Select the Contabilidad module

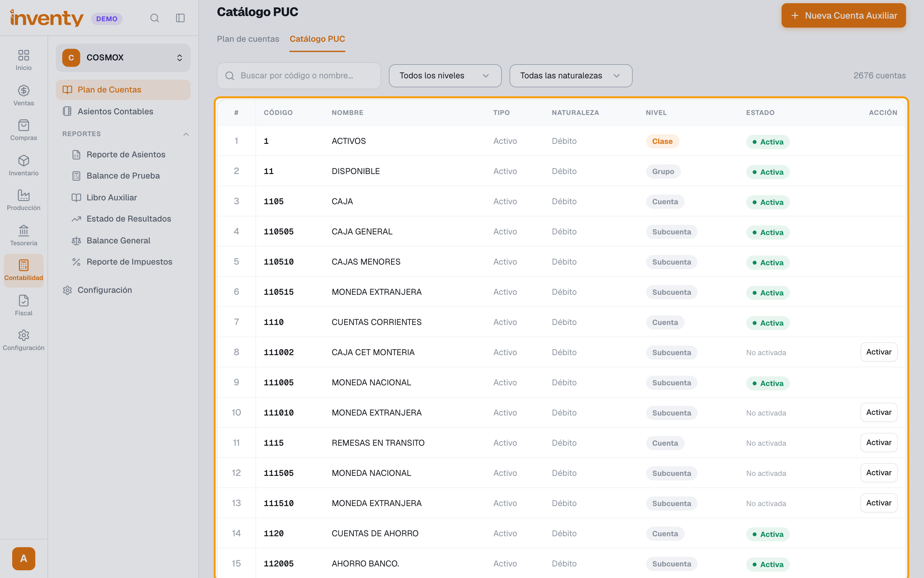click(x=24, y=270)
